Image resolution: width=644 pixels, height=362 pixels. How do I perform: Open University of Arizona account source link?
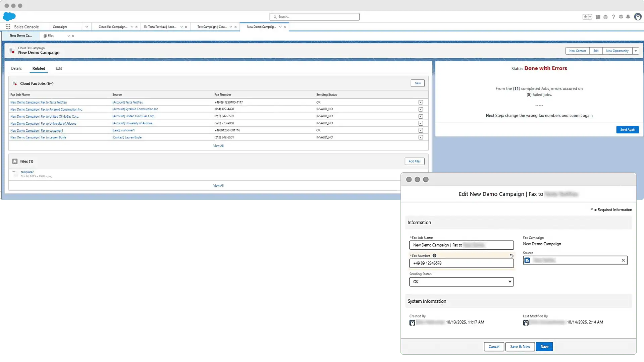132,123
